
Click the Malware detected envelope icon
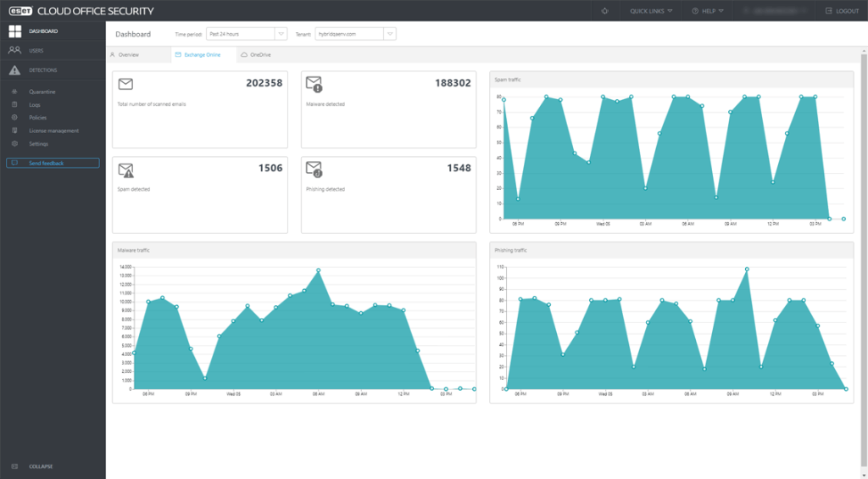pos(314,84)
